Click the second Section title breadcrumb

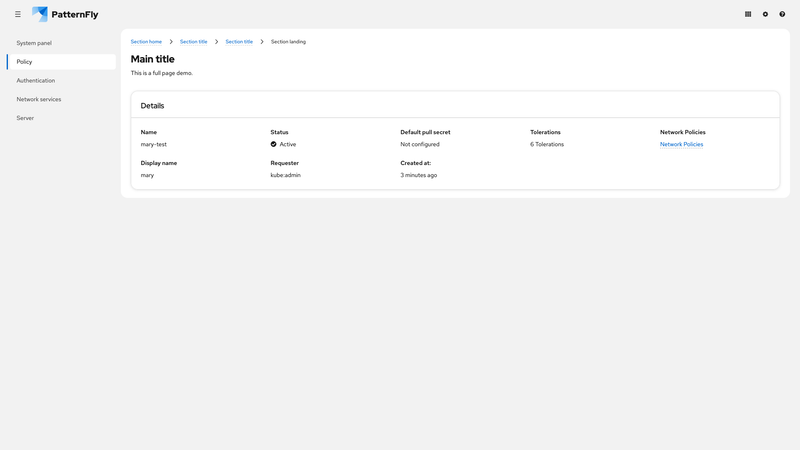[x=239, y=42]
